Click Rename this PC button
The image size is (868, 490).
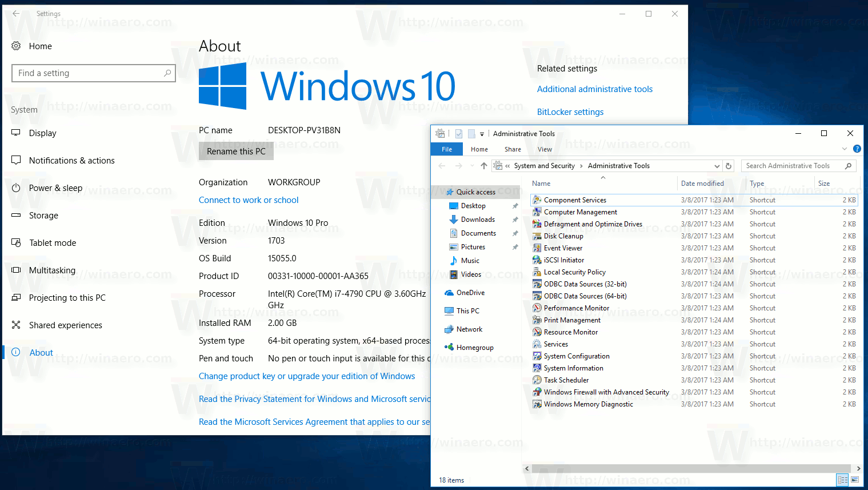point(236,152)
